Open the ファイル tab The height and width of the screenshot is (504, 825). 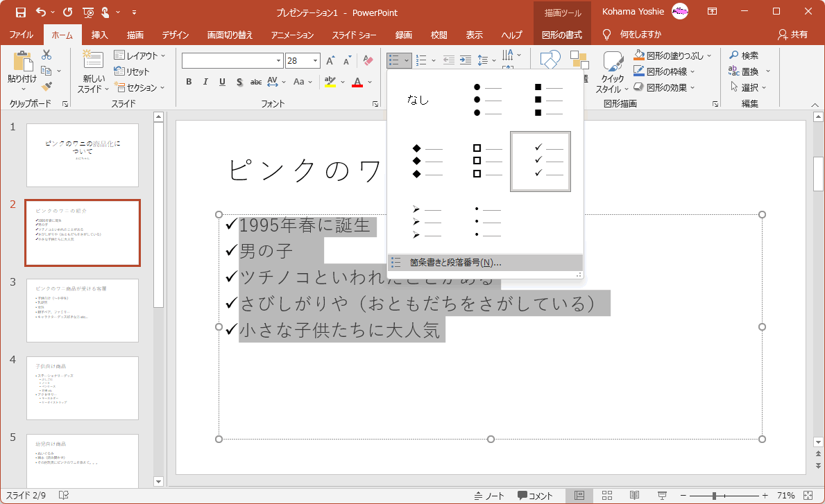pyautogui.click(x=22, y=35)
